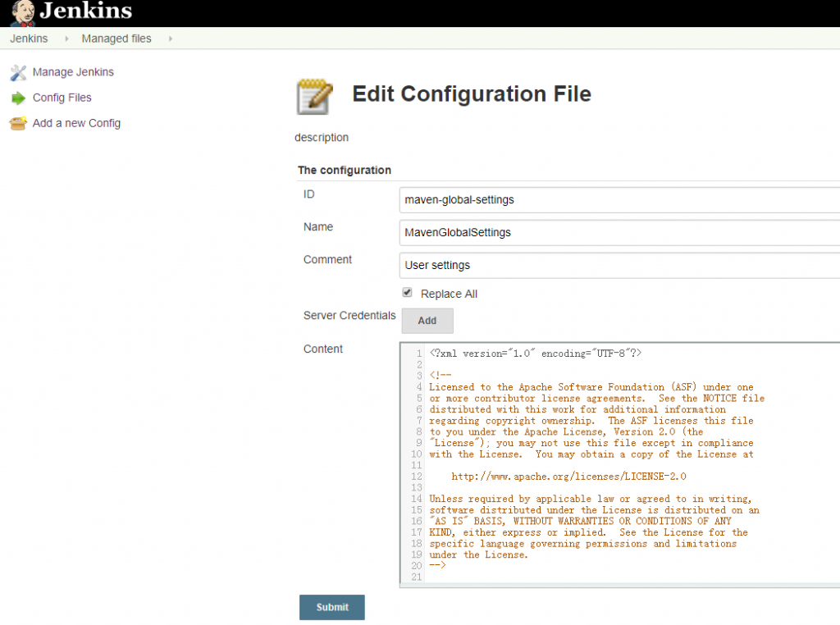This screenshot has height=625, width=840.
Task: Click the Server Credentials label
Action: click(349, 316)
